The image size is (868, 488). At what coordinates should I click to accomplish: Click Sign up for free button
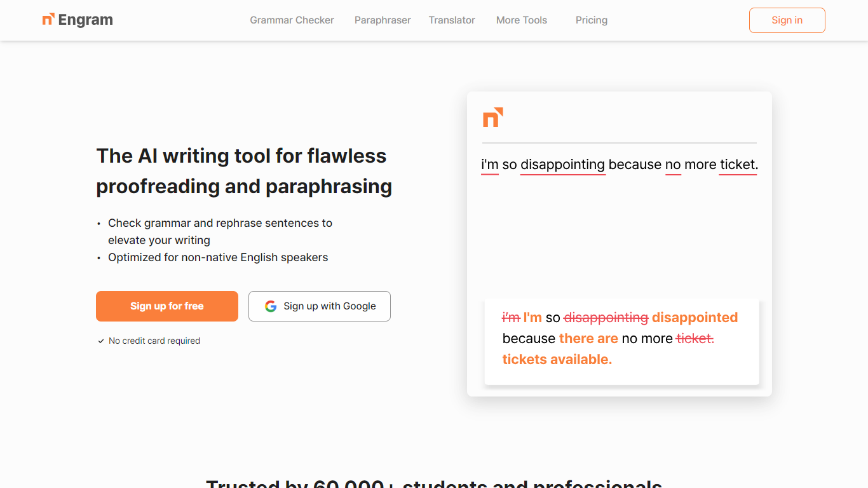pyautogui.click(x=167, y=306)
